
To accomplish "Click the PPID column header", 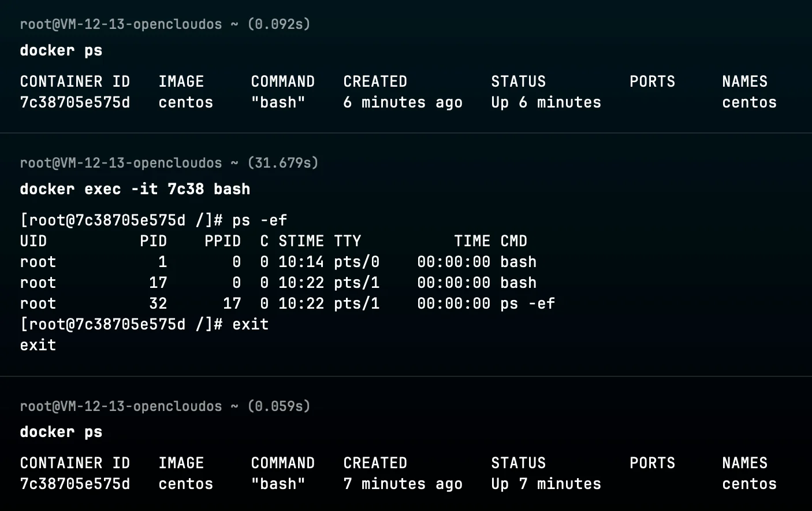I will click(222, 241).
